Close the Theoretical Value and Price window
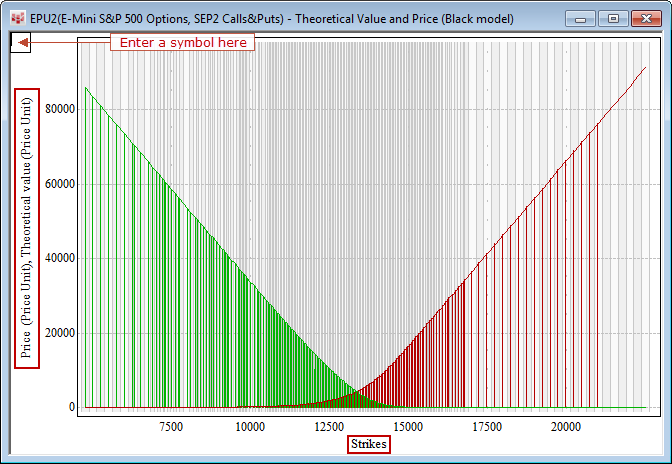Screen dimensions: 672x464 coord(646,19)
